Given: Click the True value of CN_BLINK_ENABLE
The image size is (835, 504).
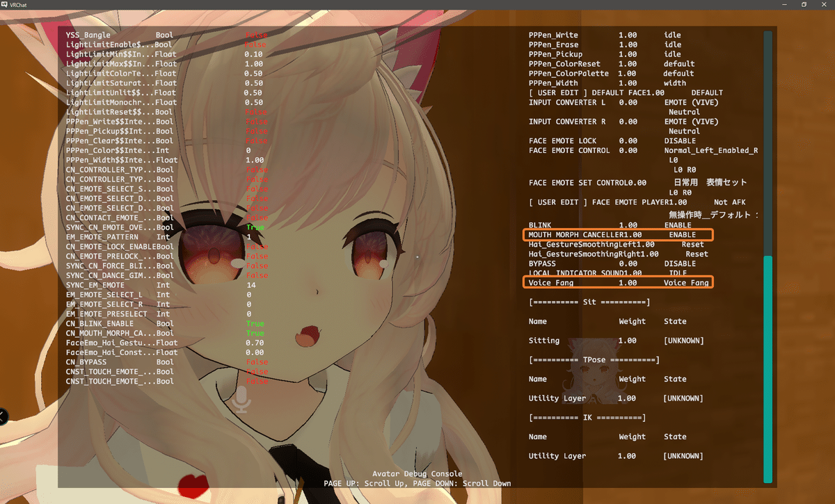Looking at the screenshot, I should coord(255,324).
